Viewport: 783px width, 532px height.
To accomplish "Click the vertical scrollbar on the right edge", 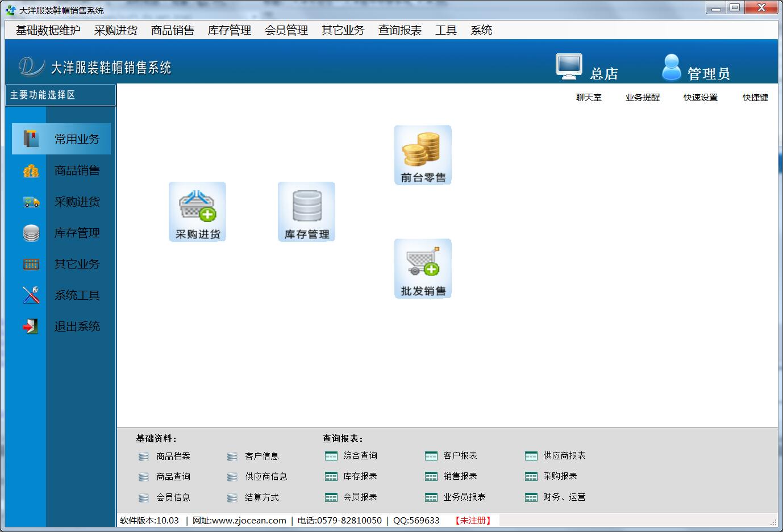I will (779, 170).
